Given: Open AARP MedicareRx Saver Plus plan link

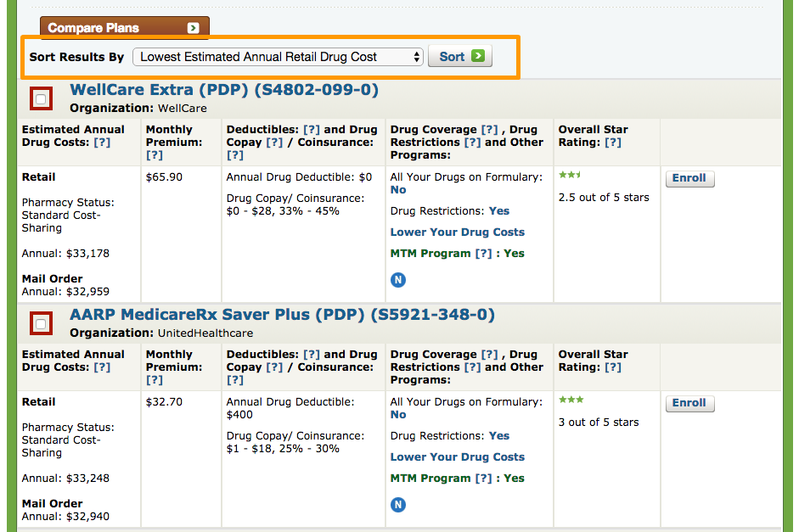Looking at the screenshot, I should point(282,315).
